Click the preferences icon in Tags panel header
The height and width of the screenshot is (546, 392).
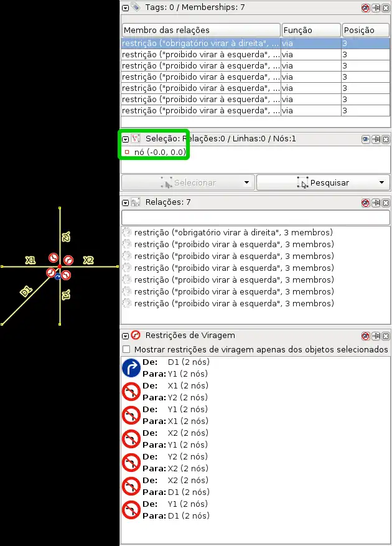[366, 7]
